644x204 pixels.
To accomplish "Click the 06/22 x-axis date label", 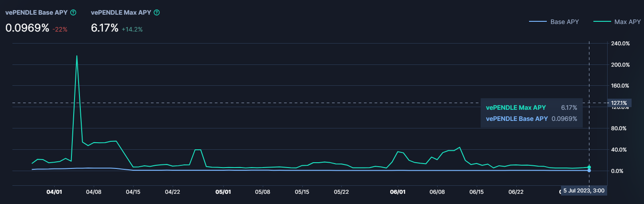I will point(516,192).
